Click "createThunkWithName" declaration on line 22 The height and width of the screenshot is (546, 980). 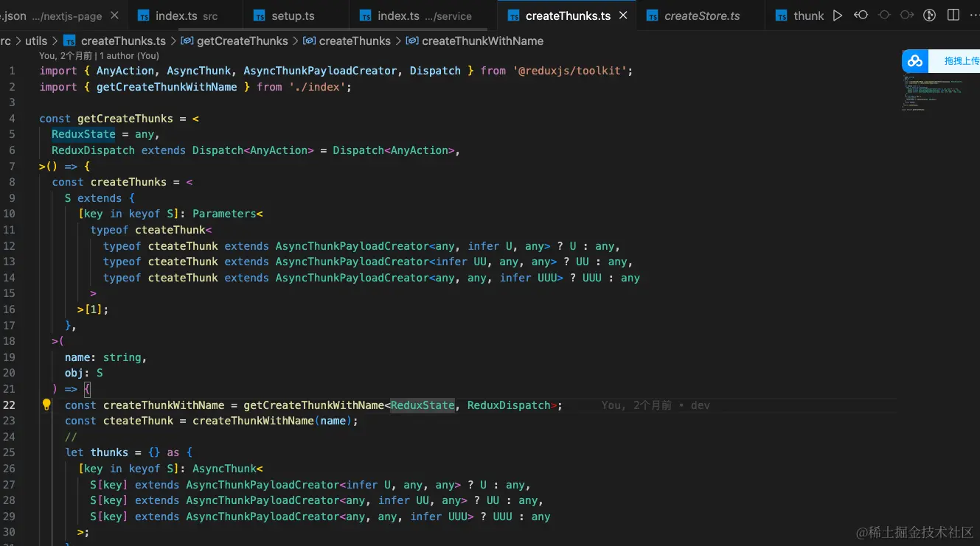[164, 405]
